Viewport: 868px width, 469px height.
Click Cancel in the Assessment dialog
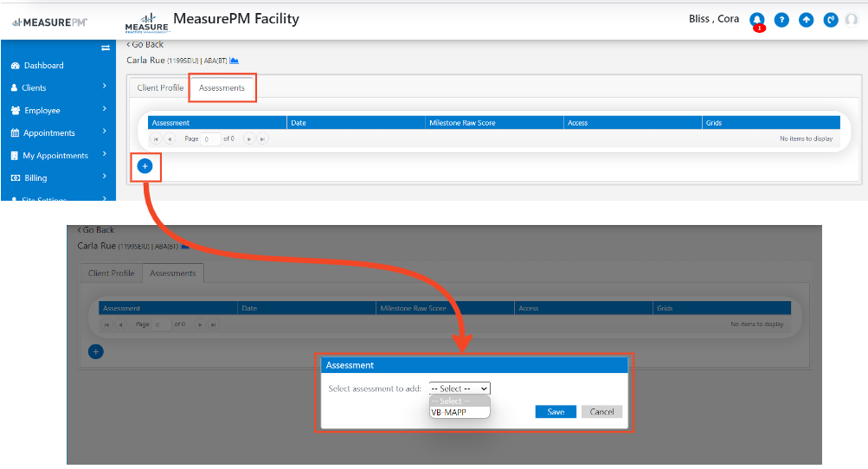[x=601, y=411]
